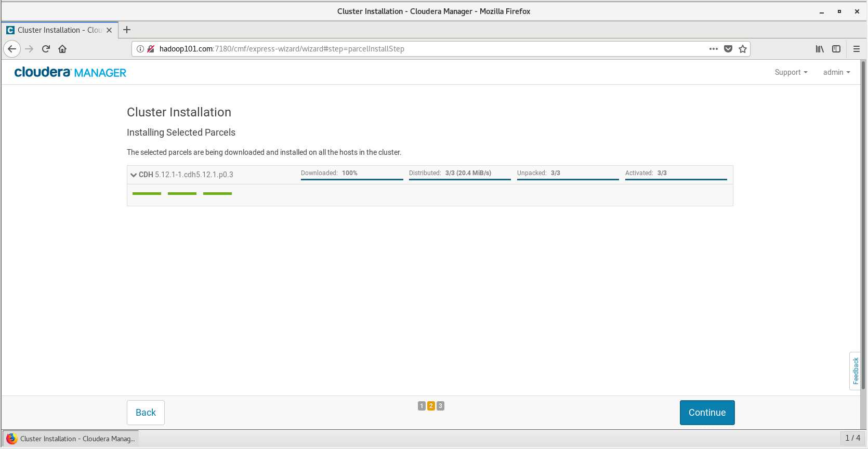Click the third green host status bar

coord(217,193)
